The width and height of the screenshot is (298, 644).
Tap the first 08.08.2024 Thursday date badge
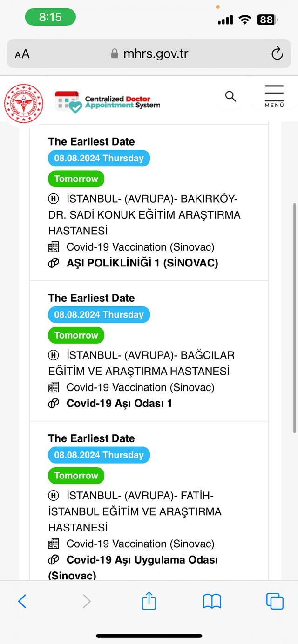pos(99,159)
